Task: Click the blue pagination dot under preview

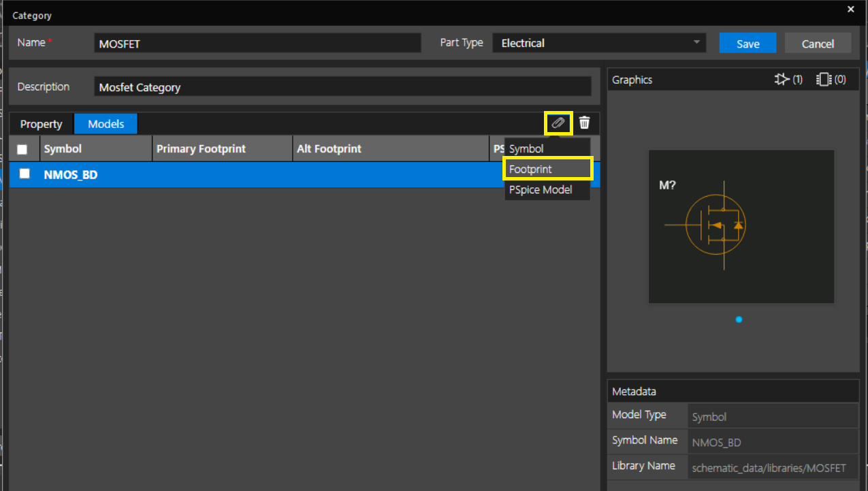Action: click(739, 319)
